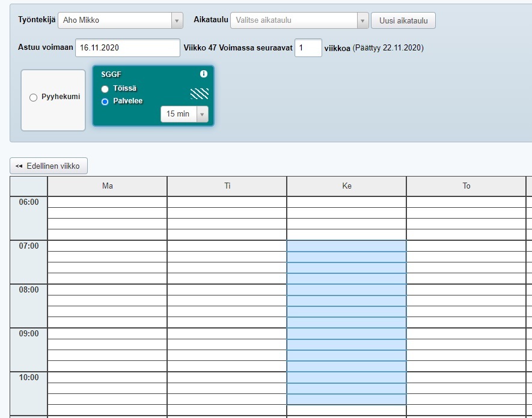This screenshot has width=532, height=418.
Task: Open the 15 min interval dropdown
Action: (184, 114)
